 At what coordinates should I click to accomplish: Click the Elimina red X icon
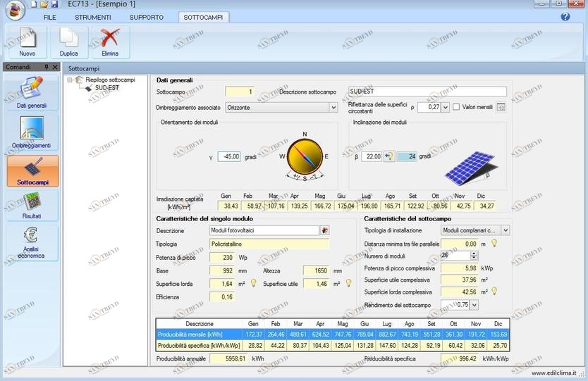(110, 39)
